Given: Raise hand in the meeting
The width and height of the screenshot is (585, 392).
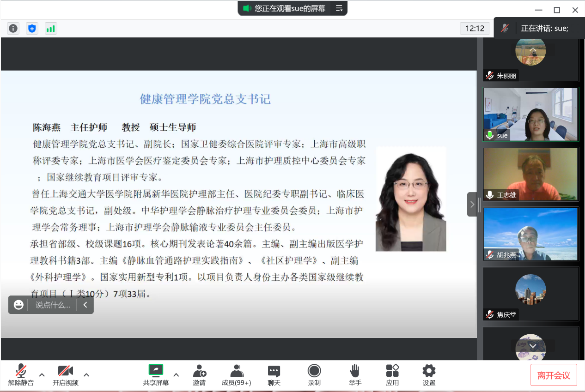Looking at the screenshot, I should click(x=354, y=375).
